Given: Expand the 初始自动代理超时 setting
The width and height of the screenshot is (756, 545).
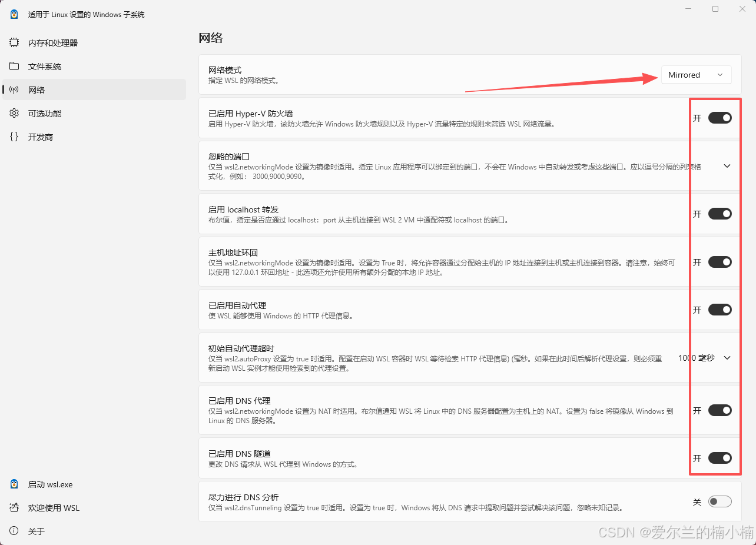Looking at the screenshot, I should pos(727,358).
